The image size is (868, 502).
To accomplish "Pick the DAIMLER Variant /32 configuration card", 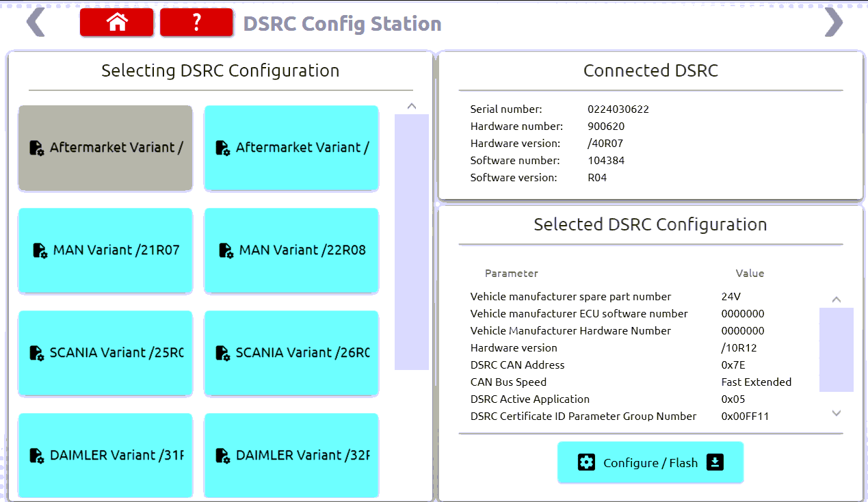I will (x=291, y=455).
